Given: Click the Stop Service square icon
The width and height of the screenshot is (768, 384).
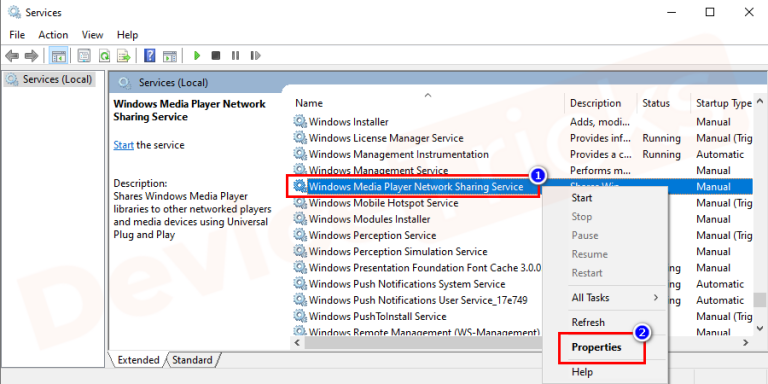Looking at the screenshot, I should click(x=216, y=56).
